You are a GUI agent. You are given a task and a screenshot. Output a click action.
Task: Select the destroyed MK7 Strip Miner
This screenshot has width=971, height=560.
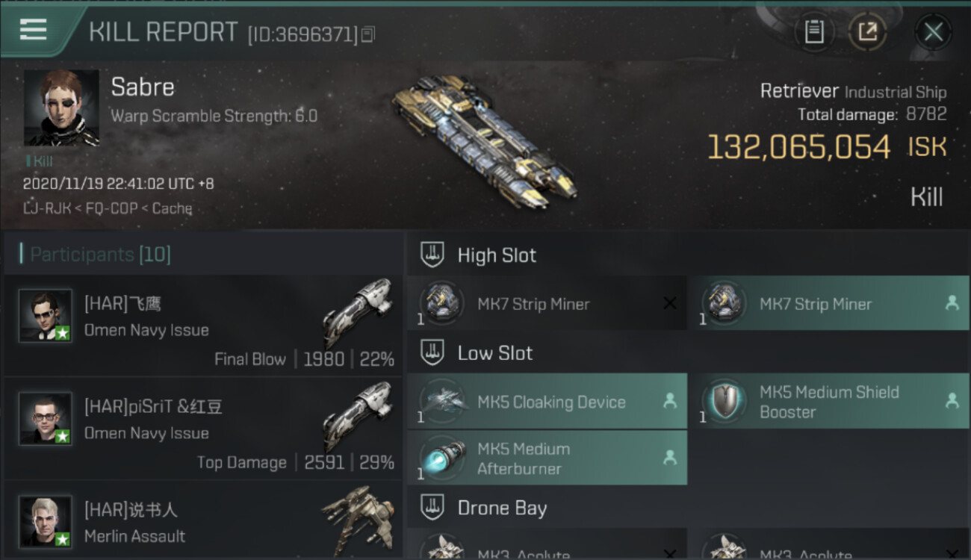click(x=547, y=303)
